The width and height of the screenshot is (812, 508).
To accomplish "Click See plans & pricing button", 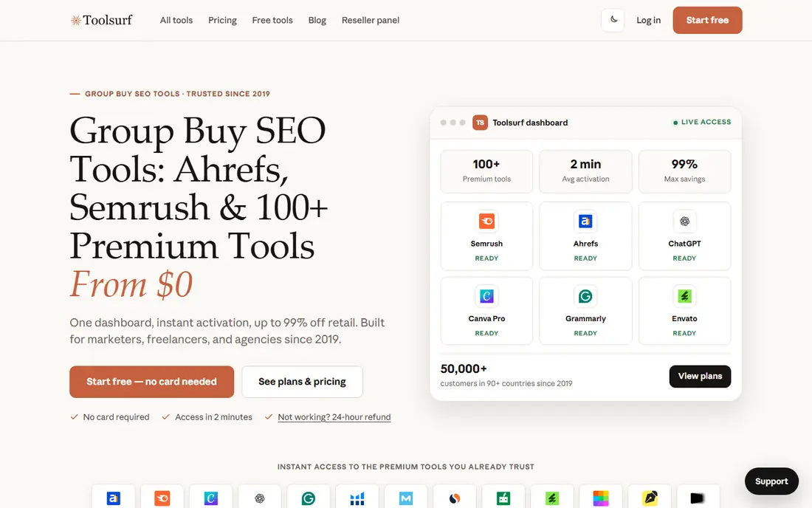I will click(x=302, y=382).
